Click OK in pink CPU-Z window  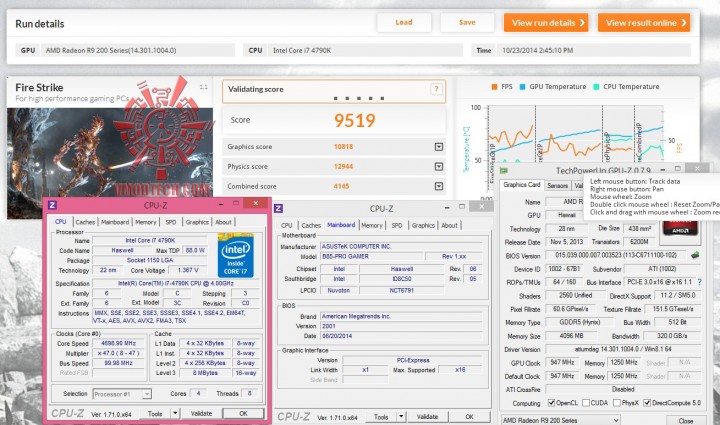pyautogui.click(x=243, y=414)
